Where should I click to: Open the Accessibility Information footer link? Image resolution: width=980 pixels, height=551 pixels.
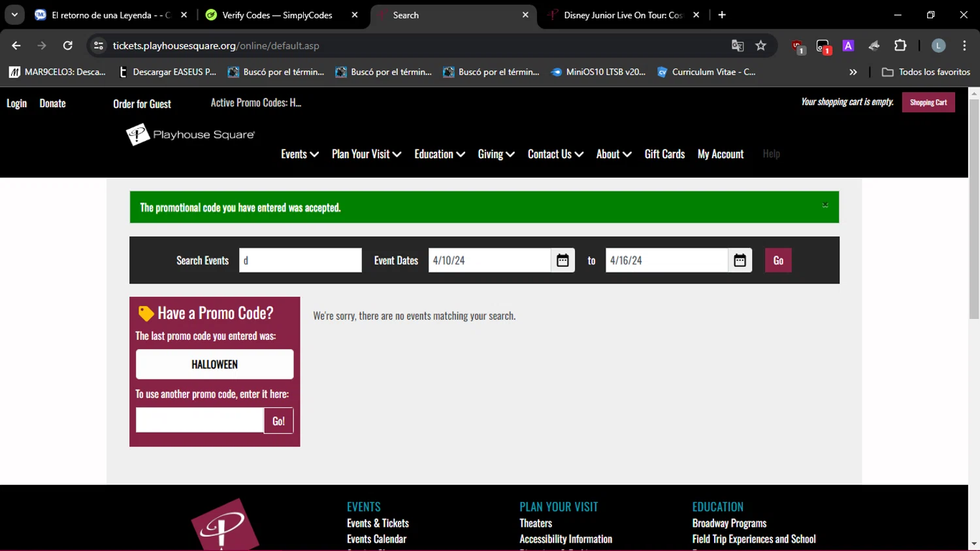(566, 539)
